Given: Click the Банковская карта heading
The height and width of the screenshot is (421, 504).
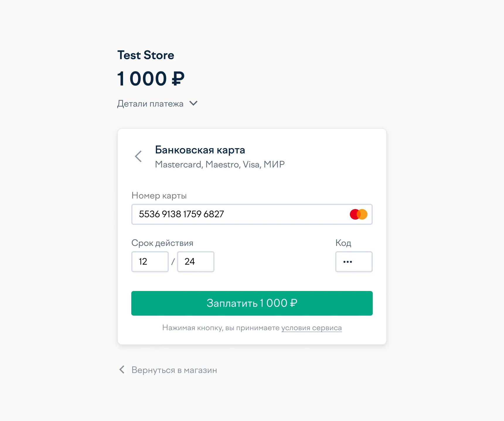Looking at the screenshot, I should [200, 150].
